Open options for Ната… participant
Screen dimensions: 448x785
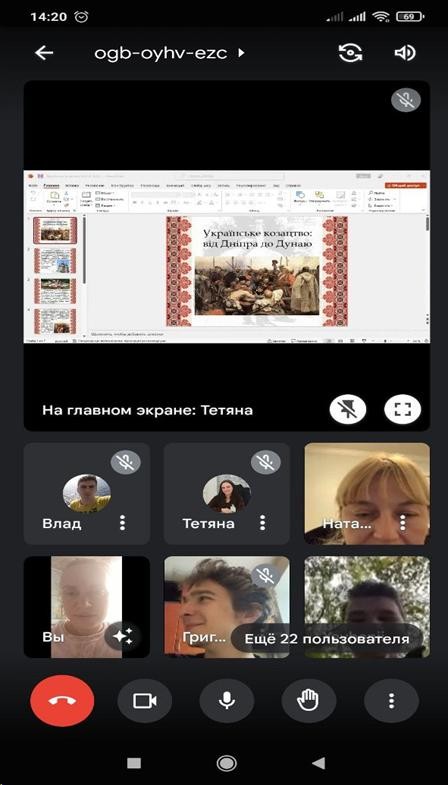(402, 523)
